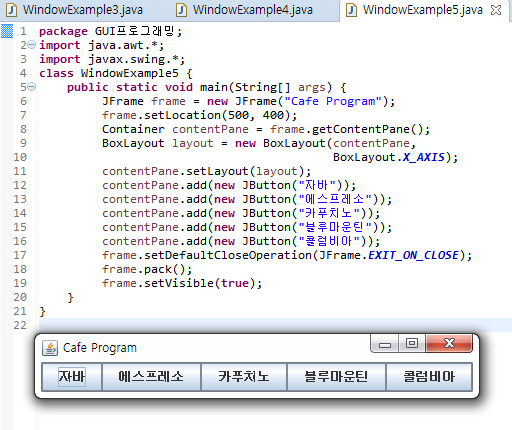This screenshot has width=512, height=430.
Task: Maximize the Cafe Program window
Action: pyautogui.click(x=412, y=344)
